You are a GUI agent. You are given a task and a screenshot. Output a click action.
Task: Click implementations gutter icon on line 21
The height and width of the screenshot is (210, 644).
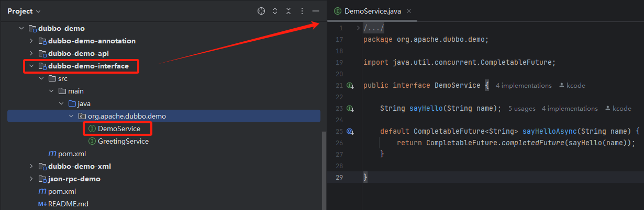[351, 86]
